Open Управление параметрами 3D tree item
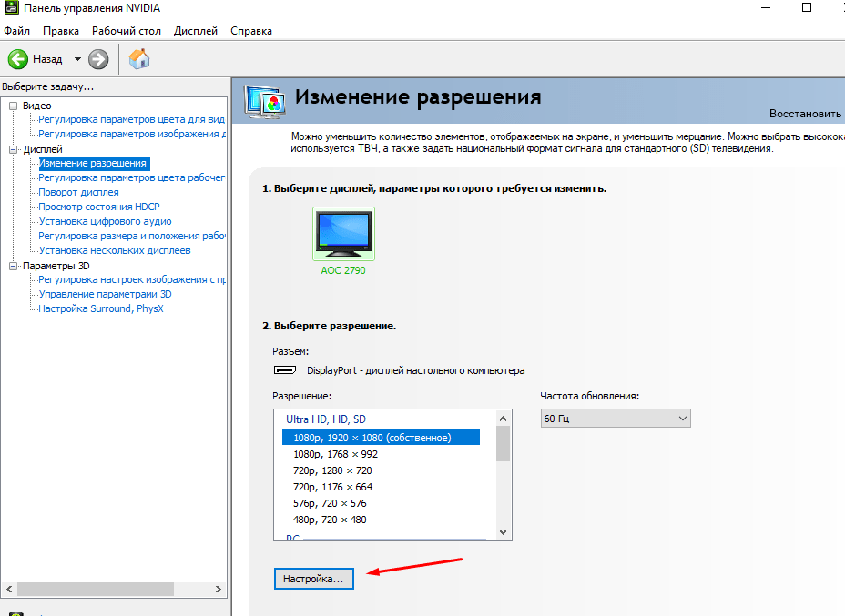This screenshot has width=845, height=616. tap(105, 295)
